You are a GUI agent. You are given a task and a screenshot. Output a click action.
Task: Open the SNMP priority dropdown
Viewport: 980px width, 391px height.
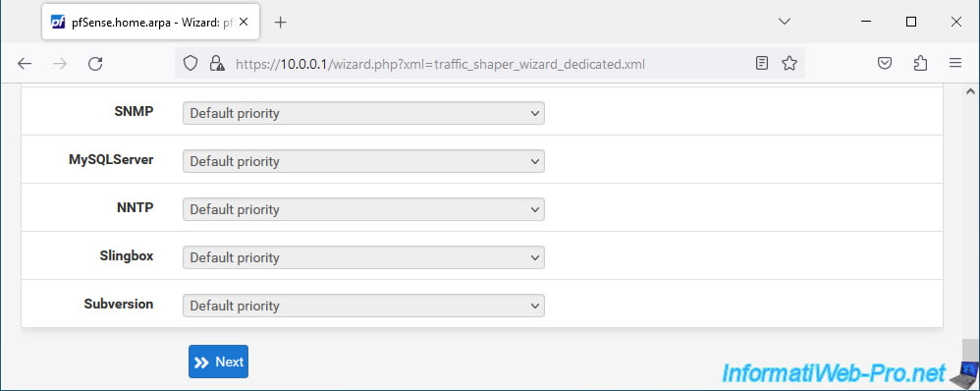click(363, 113)
